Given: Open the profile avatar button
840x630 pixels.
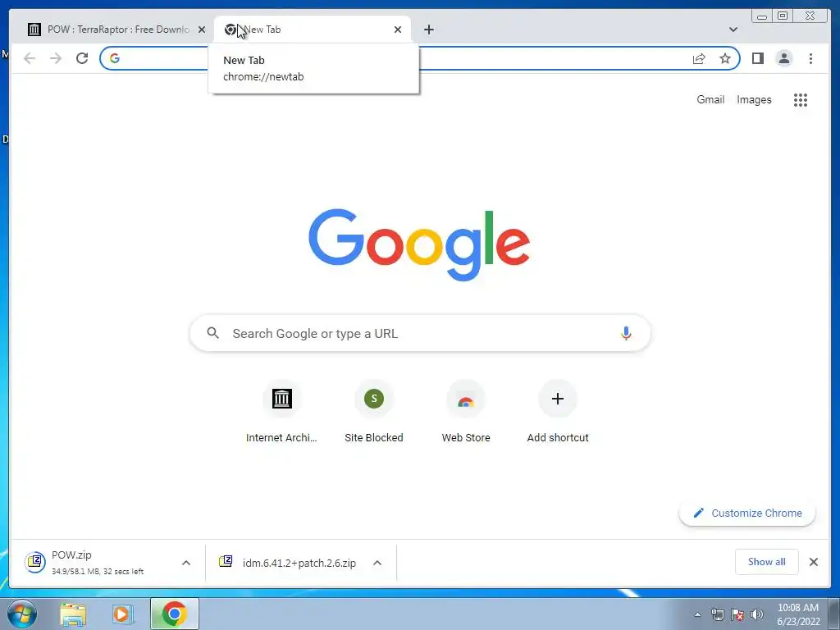Looking at the screenshot, I should (x=783, y=58).
